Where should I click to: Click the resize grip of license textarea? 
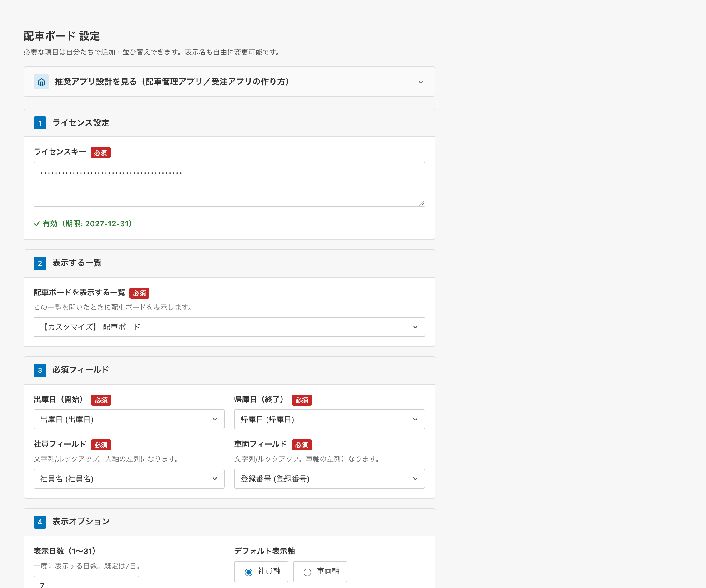pos(422,203)
